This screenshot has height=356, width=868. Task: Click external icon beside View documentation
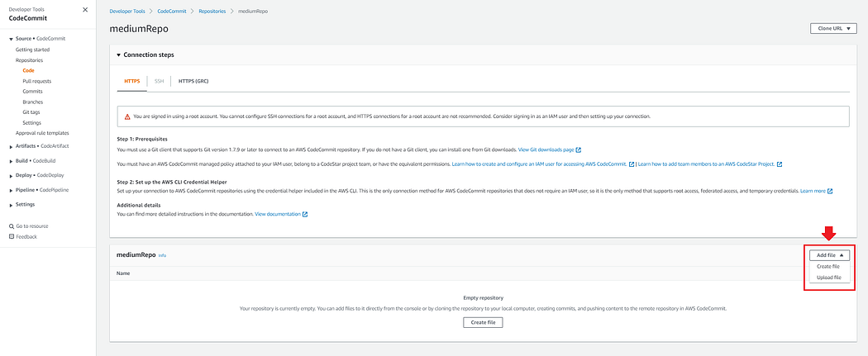(305, 214)
